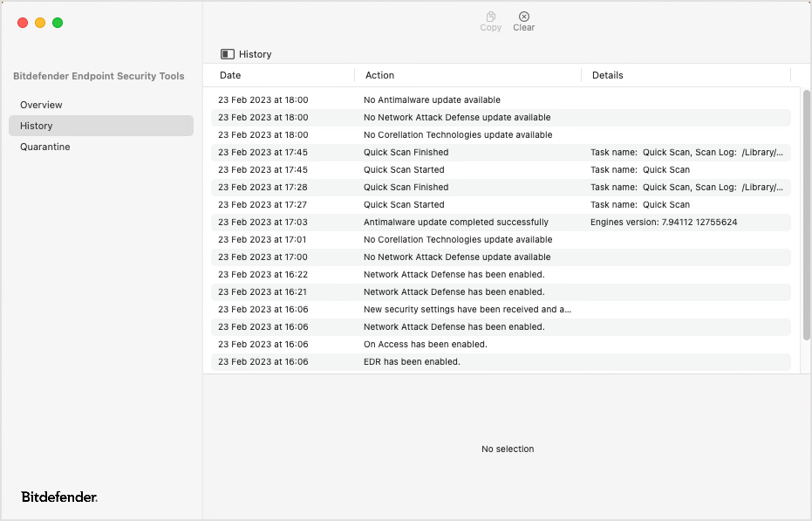Viewport: 812px width, 521px height.
Task: Toggle the sidebar icon beside History heading
Action: click(229, 54)
